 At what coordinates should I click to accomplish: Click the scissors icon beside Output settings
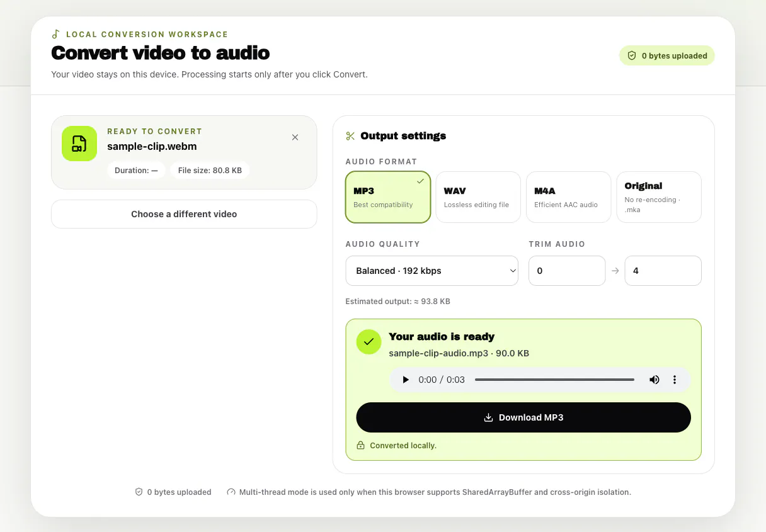click(350, 136)
